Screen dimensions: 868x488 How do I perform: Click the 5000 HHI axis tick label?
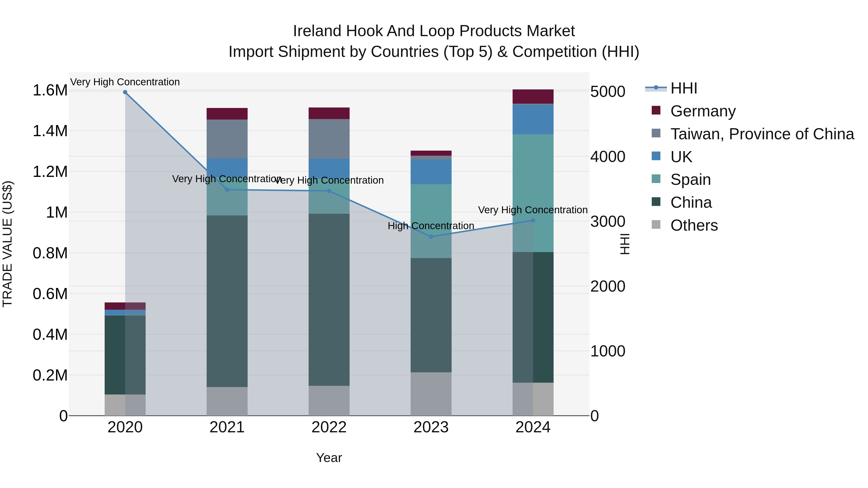click(x=608, y=92)
